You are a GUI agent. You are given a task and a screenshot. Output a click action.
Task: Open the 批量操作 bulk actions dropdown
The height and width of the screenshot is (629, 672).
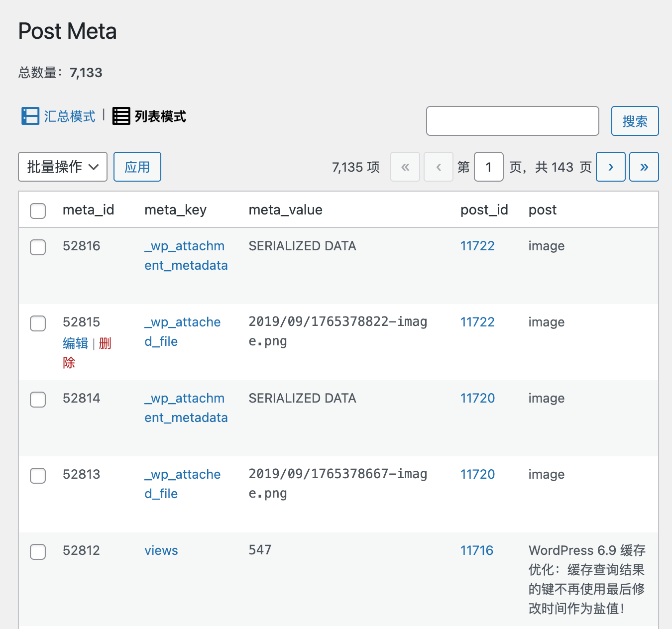pyautogui.click(x=62, y=167)
